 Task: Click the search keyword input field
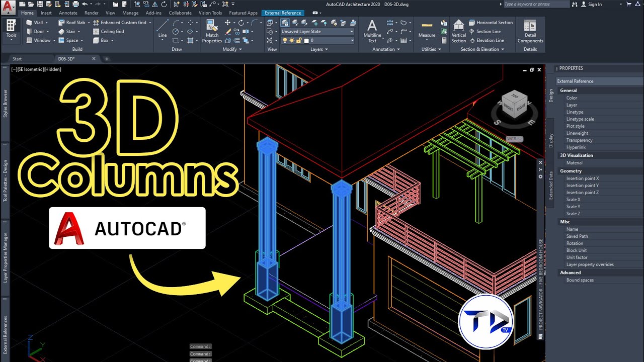point(537,4)
